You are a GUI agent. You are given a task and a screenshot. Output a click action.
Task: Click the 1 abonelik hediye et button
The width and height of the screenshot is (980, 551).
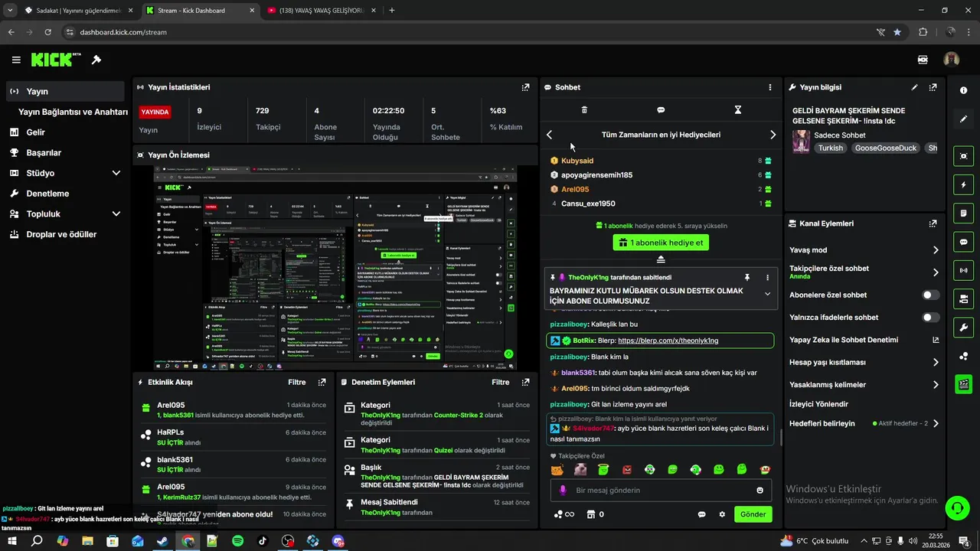coord(661,243)
